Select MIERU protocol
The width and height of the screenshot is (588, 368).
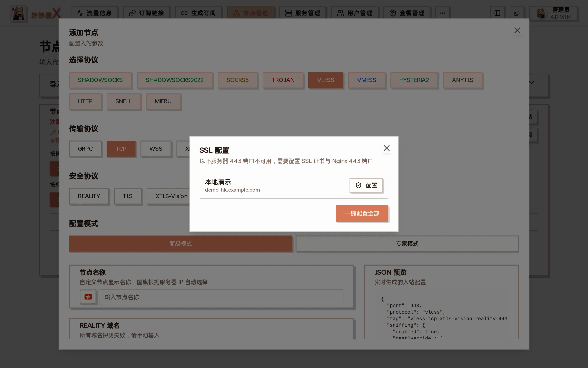[163, 101]
